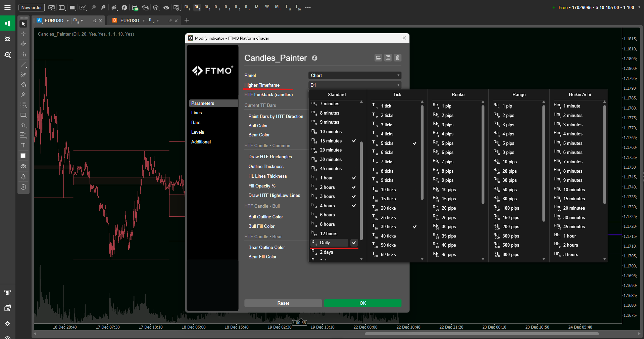644x339 pixels.
Task: Select the crosshair tool in the left sidebar
Action: 23,34
